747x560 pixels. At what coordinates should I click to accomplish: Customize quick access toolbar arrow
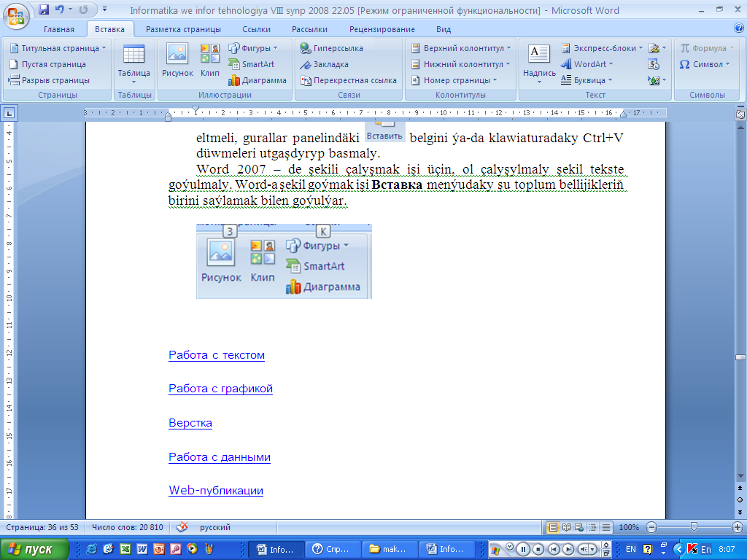(x=105, y=9)
